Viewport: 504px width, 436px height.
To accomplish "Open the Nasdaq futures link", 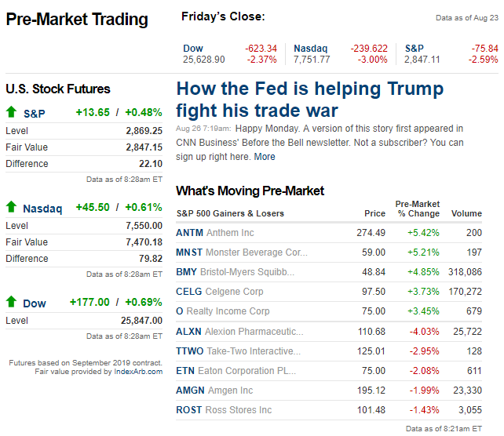I will 42,209.
